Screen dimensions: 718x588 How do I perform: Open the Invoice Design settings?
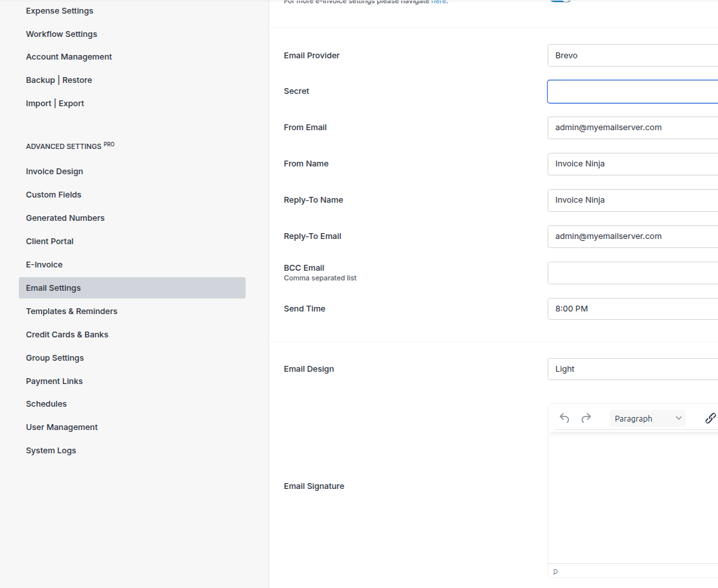point(54,171)
